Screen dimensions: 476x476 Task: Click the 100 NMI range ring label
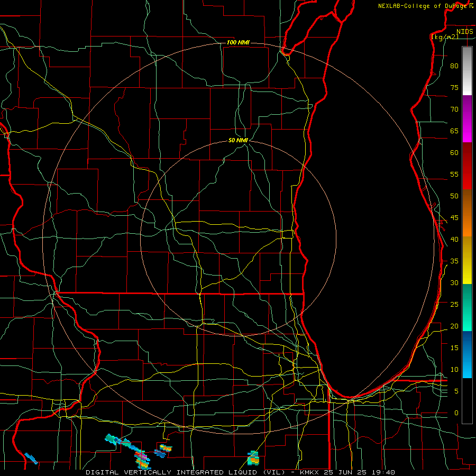(x=238, y=42)
